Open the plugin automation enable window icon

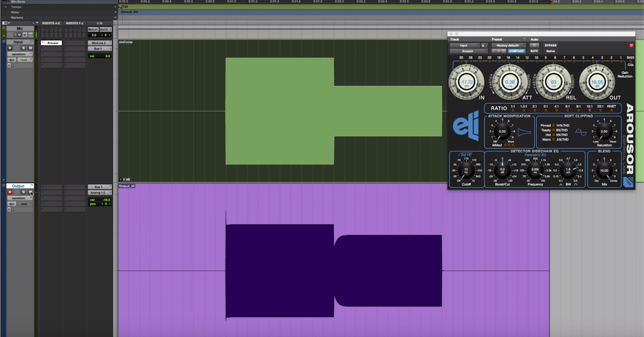click(534, 46)
